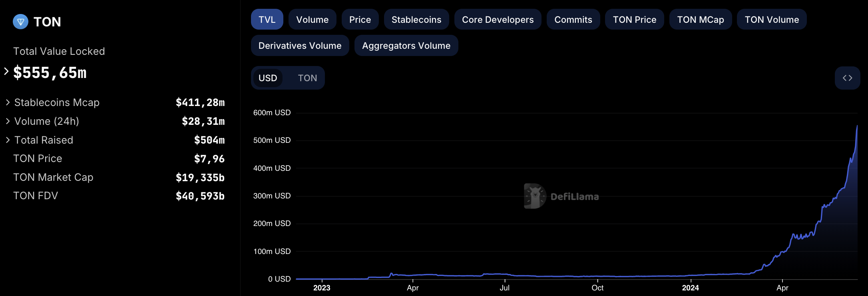Show Core Developers on chart

click(498, 20)
